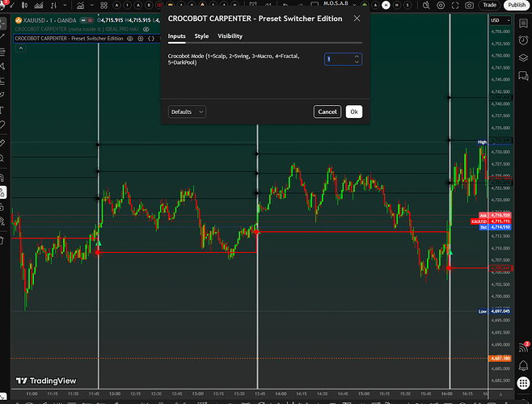The image size is (532, 404).
Task: Click the XAUUSD · 1 · OANDA symbol title
Action: 49,20
